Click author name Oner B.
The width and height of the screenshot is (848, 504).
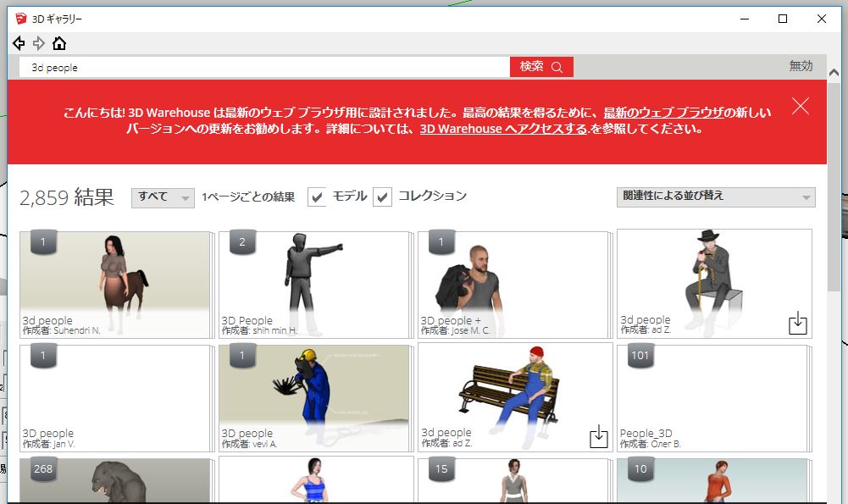(x=665, y=444)
